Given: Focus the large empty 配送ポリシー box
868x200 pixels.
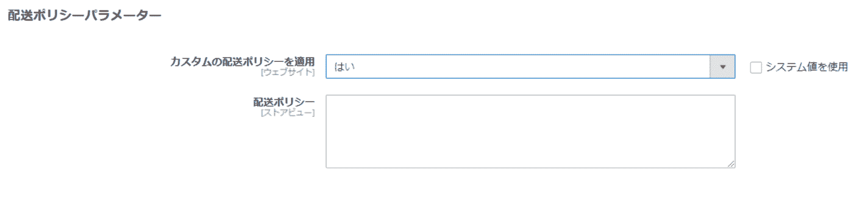Looking at the screenshot, I should point(530,131).
